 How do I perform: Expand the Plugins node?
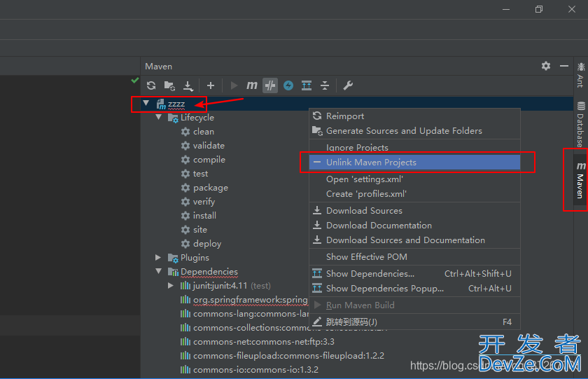[x=158, y=257]
